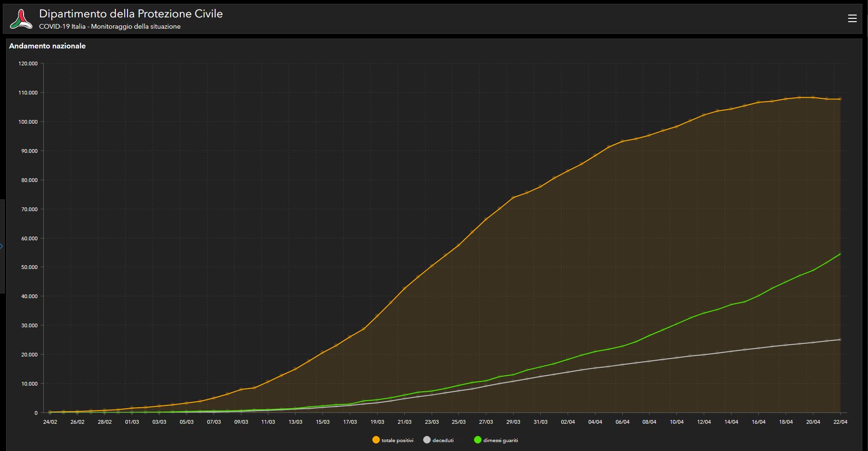868x451 pixels.
Task: Click the 10.000 y-axis label
Action: click(30, 384)
